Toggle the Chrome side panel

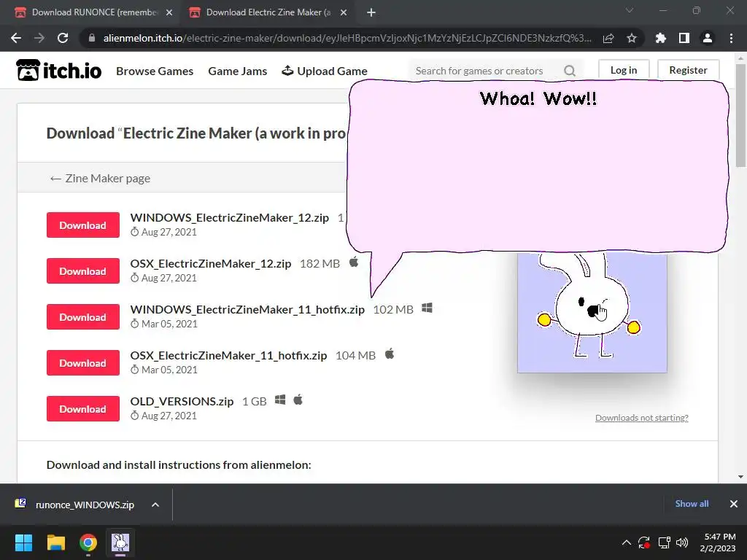(684, 38)
